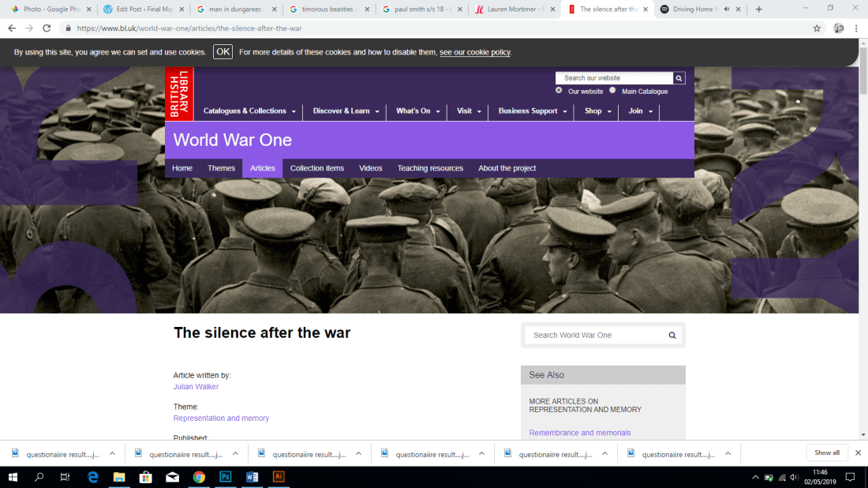Select the Main Catalogue radio button
The height and width of the screenshot is (488, 868).
coord(612,91)
